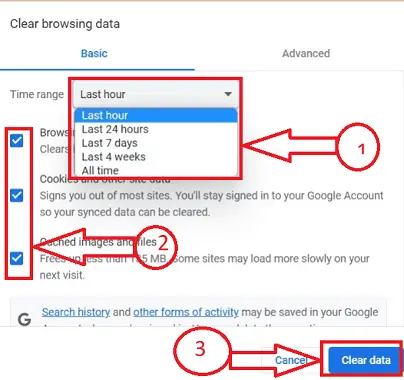Click the red circled number 3 annotation
Image resolution: width=404 pixels, height=380 pixels.
[x=202, y=351]
